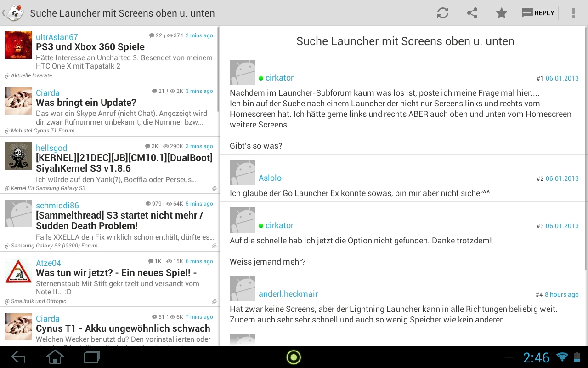
Task: Open anderl.heckmair's avatar on post #4
Action: coord(242,288)
